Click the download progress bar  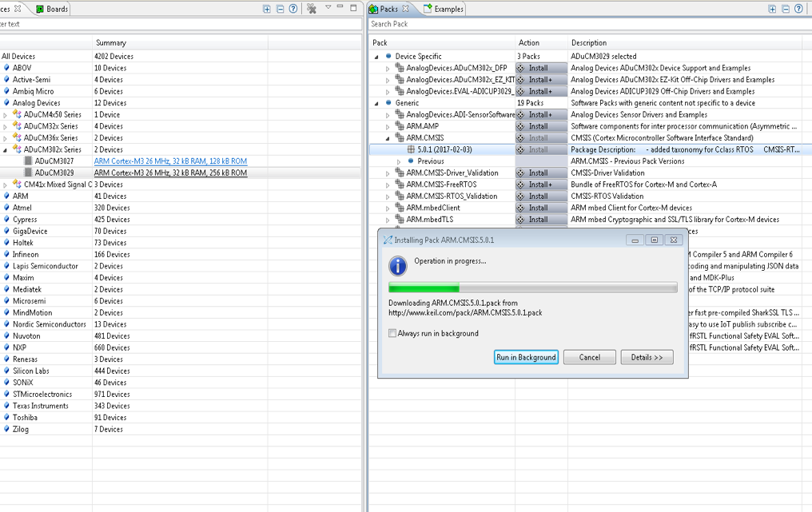pos(533,288)
